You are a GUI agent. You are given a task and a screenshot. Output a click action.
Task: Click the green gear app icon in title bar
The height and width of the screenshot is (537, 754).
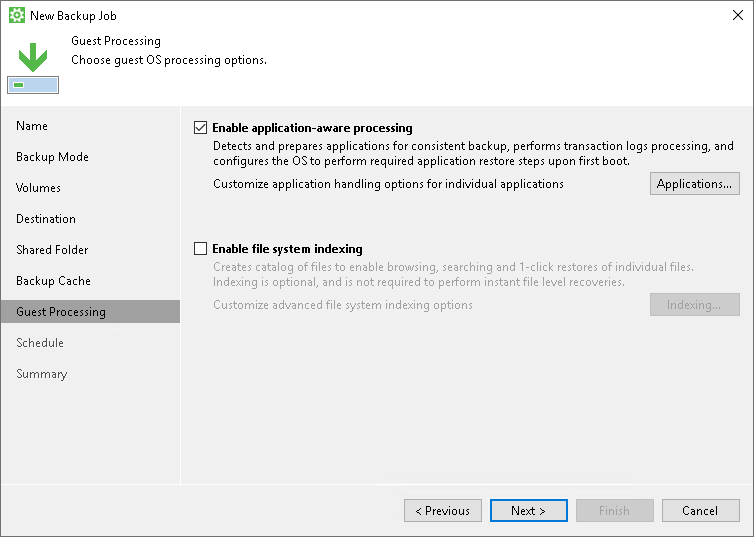(17, 15)
